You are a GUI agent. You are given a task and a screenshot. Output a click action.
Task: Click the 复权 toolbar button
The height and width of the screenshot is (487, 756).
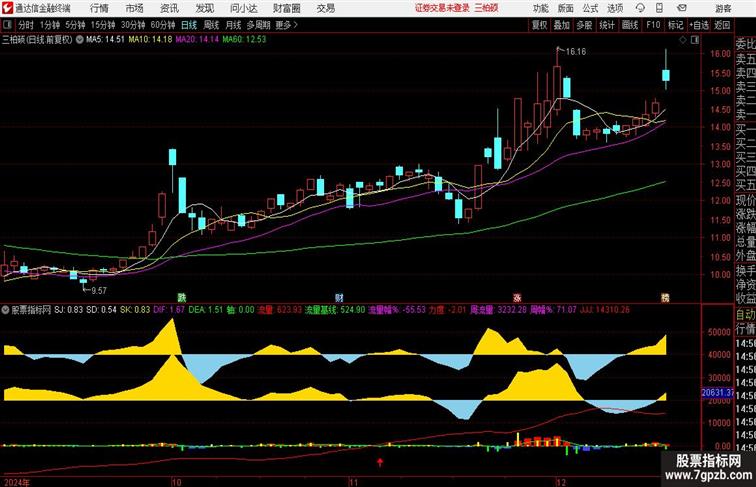point(539,25)
